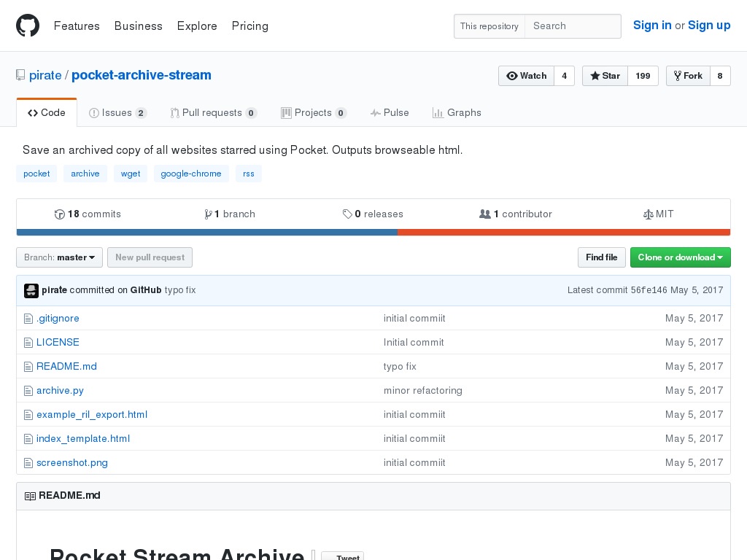
Task: Watch this repository
Action: [x=526, y=76]
